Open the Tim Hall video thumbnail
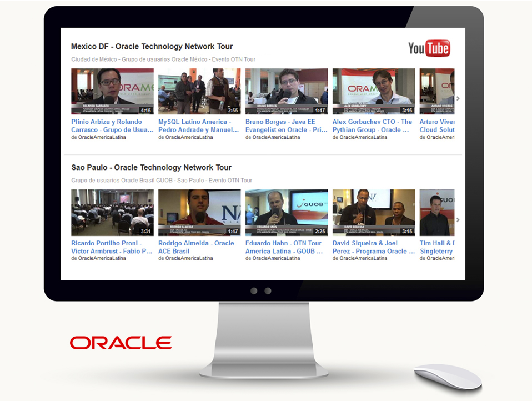The width and height of the screenshot is (532, 401). 437,213
